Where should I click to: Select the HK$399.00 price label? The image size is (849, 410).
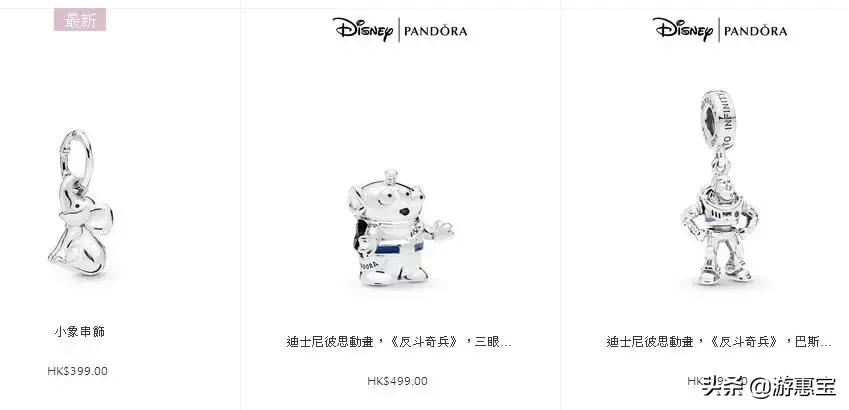pos(77,371)
